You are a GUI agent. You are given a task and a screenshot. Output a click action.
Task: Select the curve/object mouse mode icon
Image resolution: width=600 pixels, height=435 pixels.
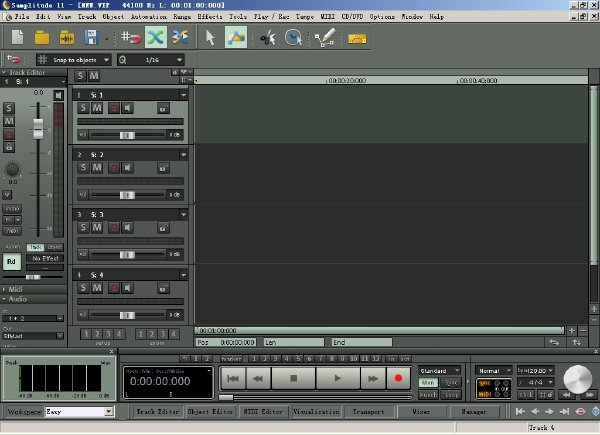click(236, 37)
